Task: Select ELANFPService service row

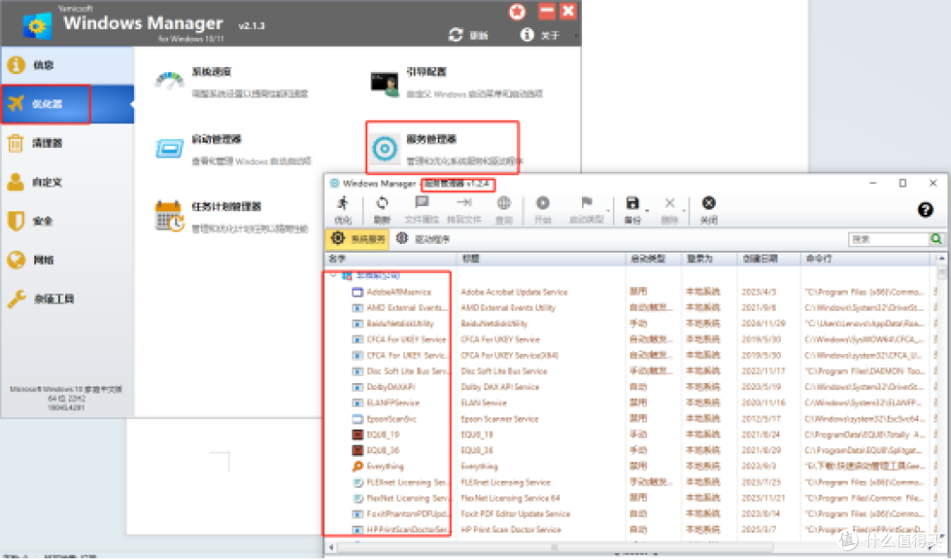Action: (630, 403)
